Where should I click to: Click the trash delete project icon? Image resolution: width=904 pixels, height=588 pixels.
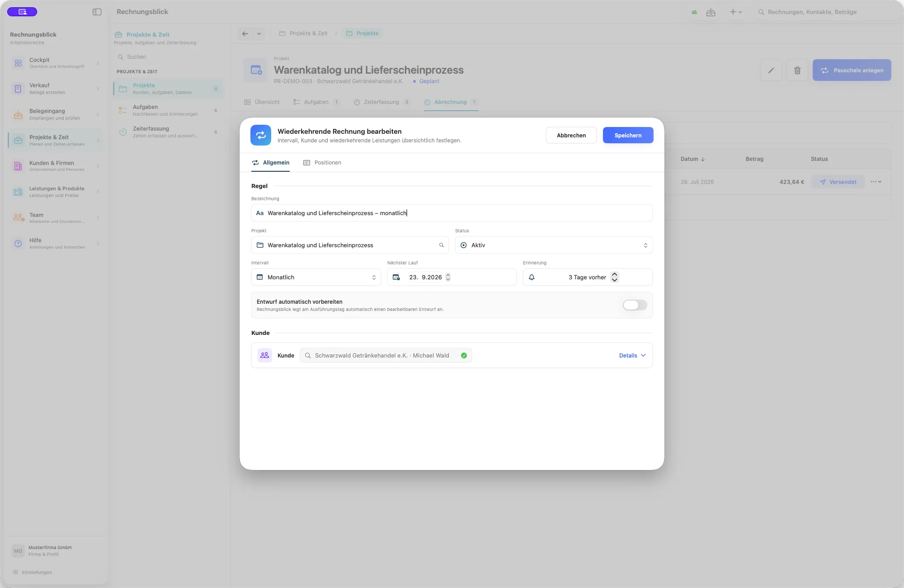point(797,70)
